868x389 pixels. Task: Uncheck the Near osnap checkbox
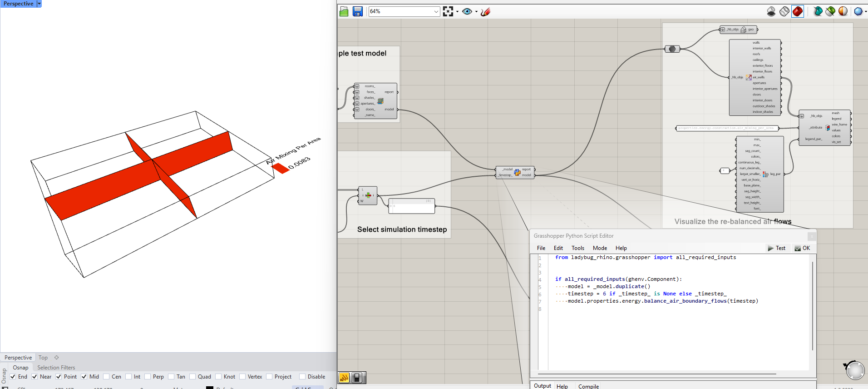[x=35, y=377]
